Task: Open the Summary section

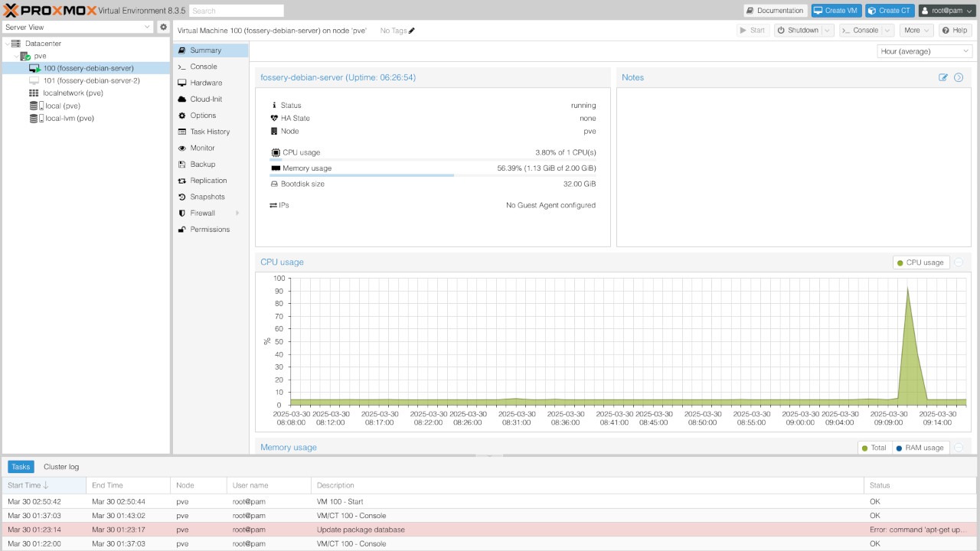Action: click(211, 51)
